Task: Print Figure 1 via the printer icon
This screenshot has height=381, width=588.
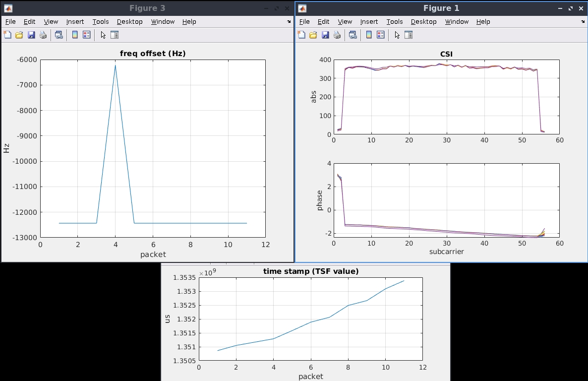Action: click(x=337, y=35)
